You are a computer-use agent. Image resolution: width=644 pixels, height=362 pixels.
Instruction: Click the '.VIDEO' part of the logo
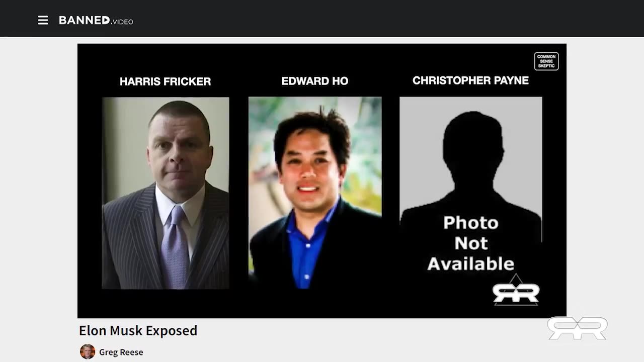click(x=122, y=22)
